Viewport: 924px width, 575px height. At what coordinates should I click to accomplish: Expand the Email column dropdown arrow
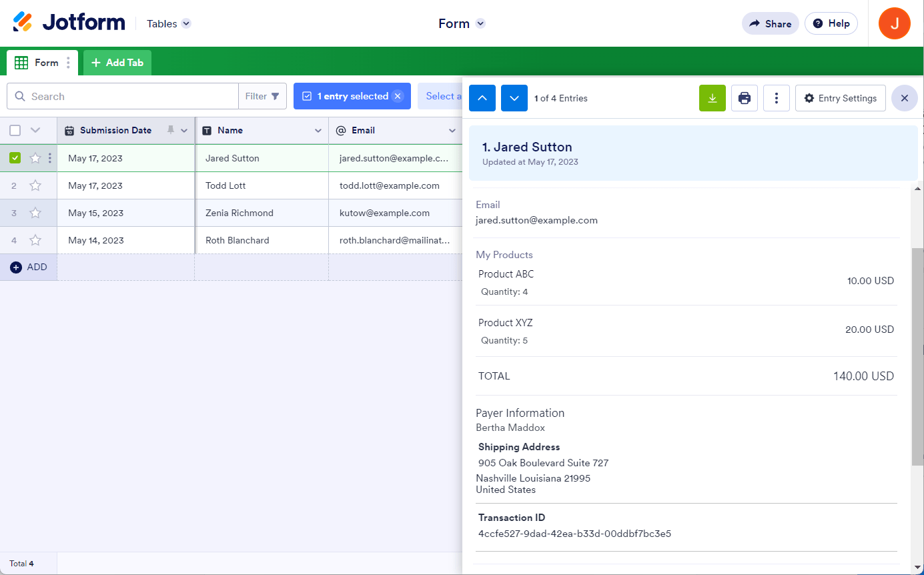(452, 131)
